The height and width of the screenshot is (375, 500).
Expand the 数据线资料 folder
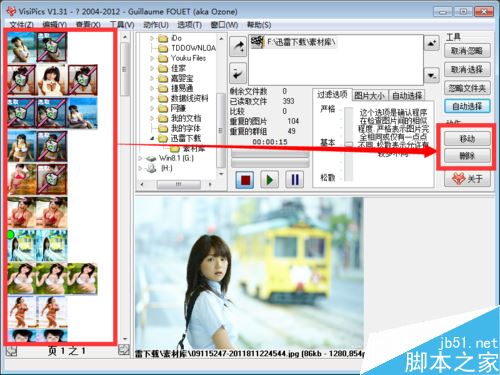tap(152, 98)
